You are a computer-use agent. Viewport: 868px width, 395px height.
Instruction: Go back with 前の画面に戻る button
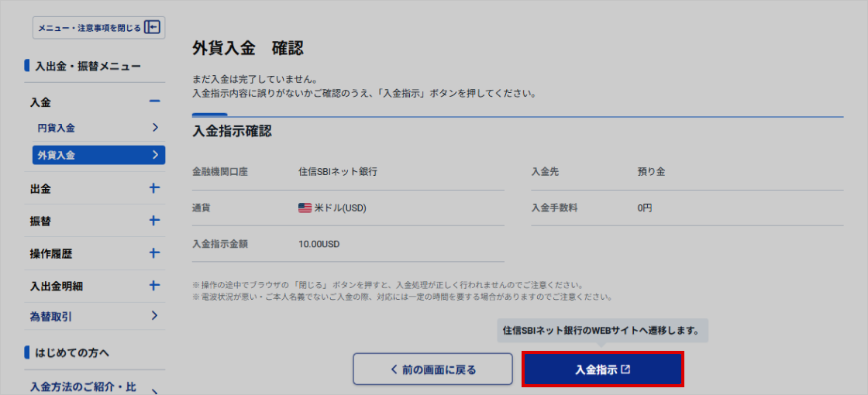coord(432,369)
